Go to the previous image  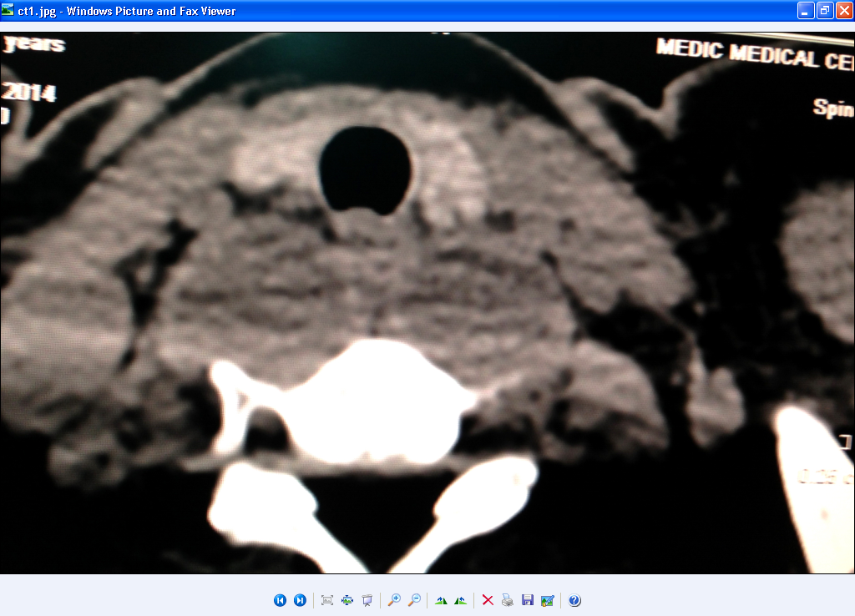(x=280, y=599)
